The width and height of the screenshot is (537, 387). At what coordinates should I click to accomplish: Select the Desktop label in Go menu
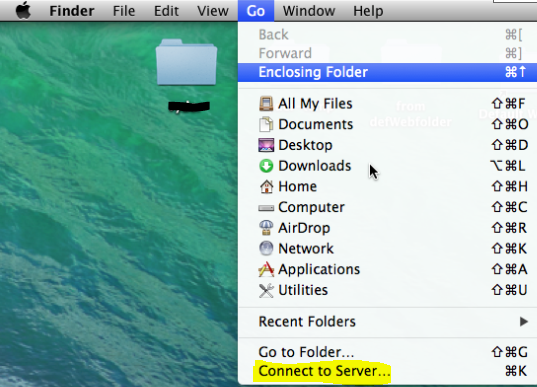click(x=305, y=145)
